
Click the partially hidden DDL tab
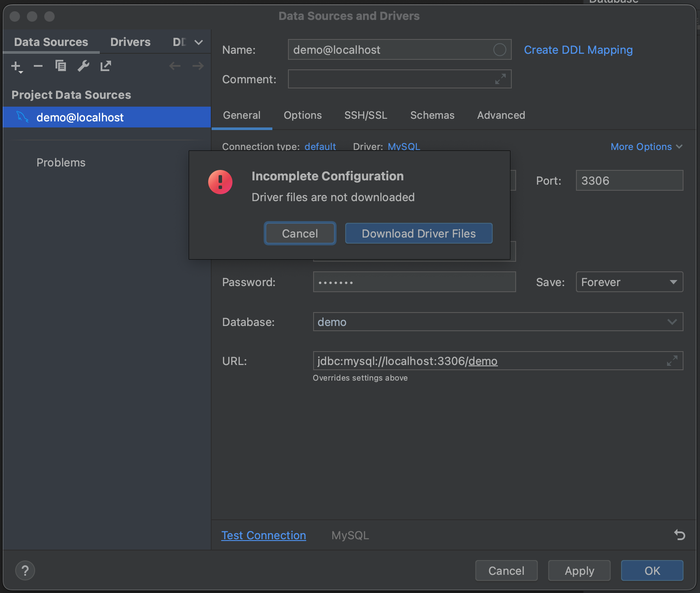click(179, 42)
